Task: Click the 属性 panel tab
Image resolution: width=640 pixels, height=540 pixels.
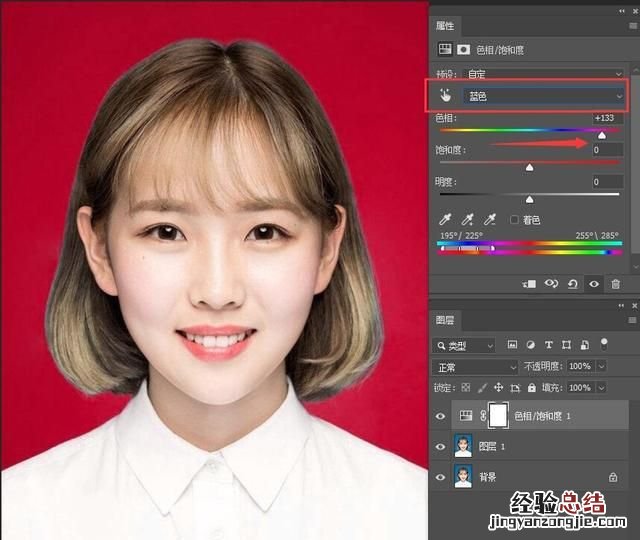Action: pyautogui.click(x=445, y=25)
